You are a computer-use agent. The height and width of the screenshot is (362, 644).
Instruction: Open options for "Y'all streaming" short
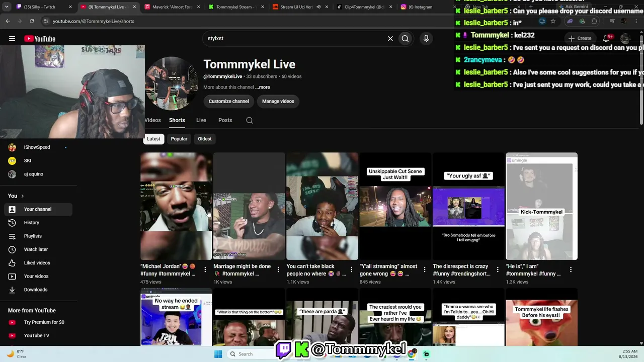424,270
